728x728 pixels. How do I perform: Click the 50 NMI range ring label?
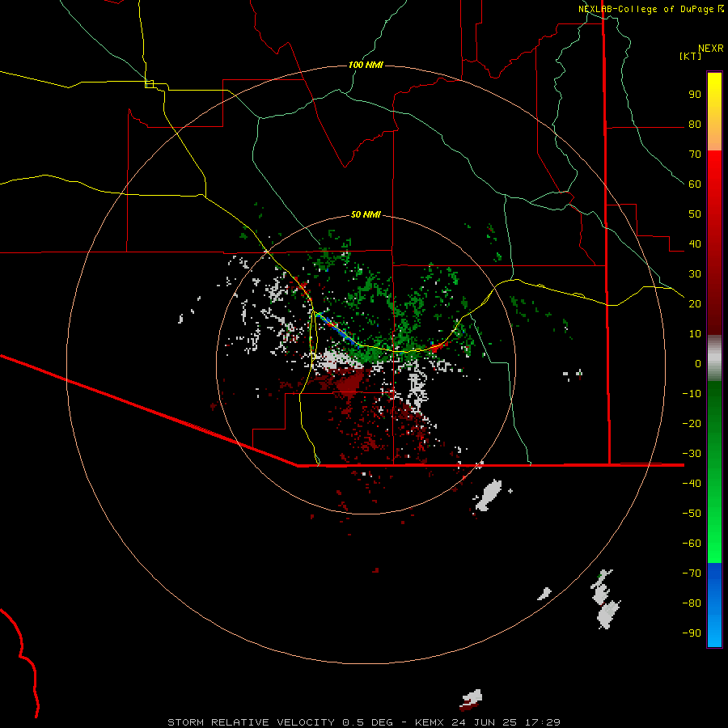point(366,214)
